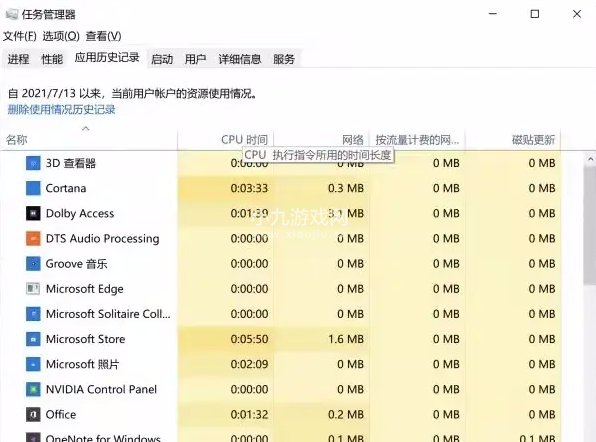Image resolution: width=596 pixels, height=442 pixels.
Task: Click Office CPU time 0:01:32
Action: pos(249,414)
